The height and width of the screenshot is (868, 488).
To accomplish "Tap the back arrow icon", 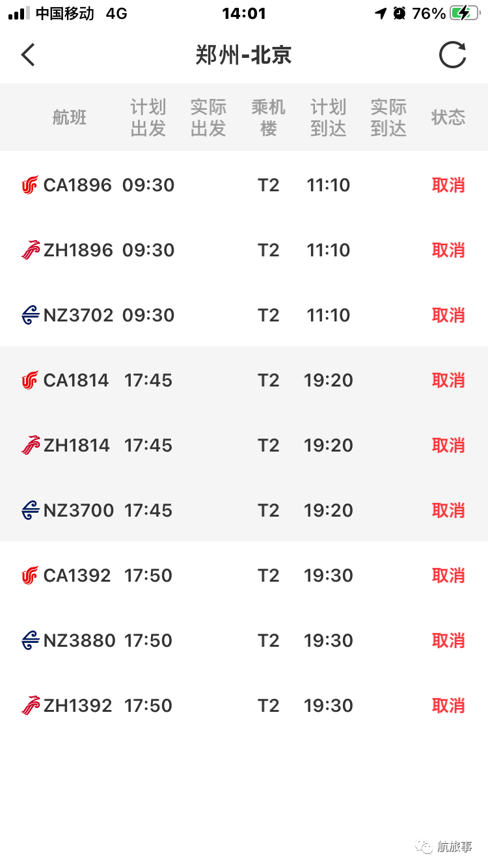I will [28, 55].
